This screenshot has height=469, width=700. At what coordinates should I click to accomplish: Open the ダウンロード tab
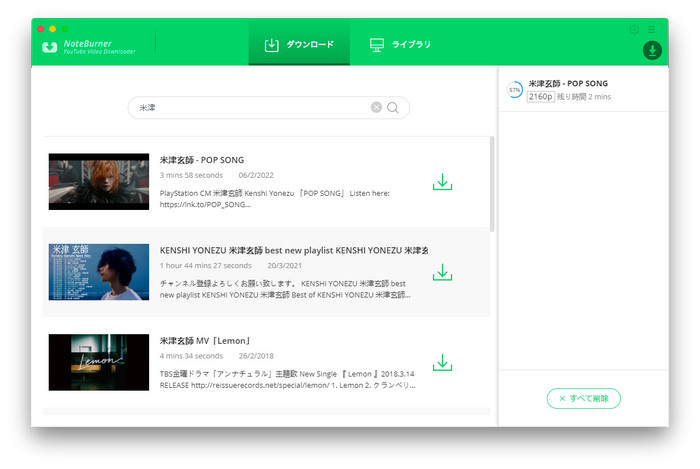coord(299,44)
